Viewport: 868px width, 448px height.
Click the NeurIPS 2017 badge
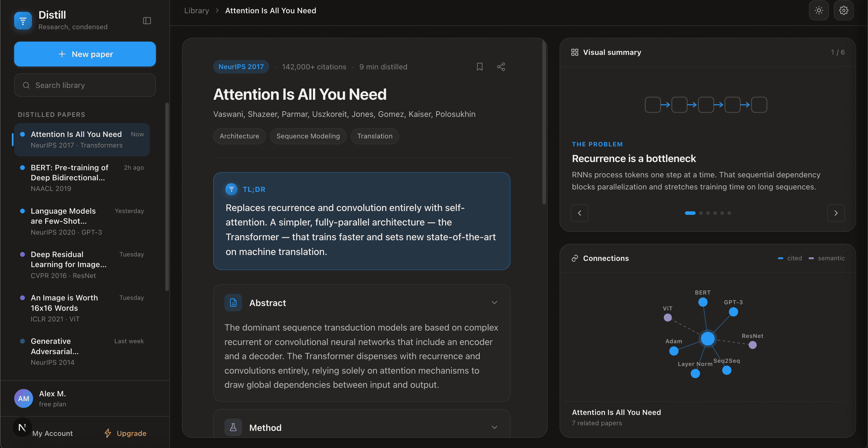click(241, 67)
